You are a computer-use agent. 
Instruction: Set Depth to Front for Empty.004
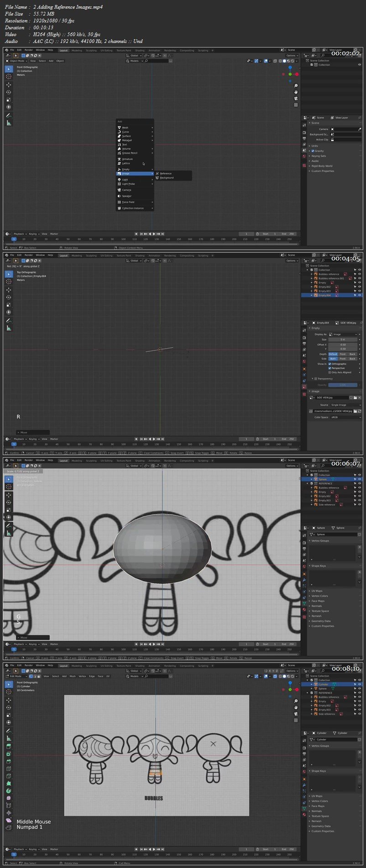343,354
